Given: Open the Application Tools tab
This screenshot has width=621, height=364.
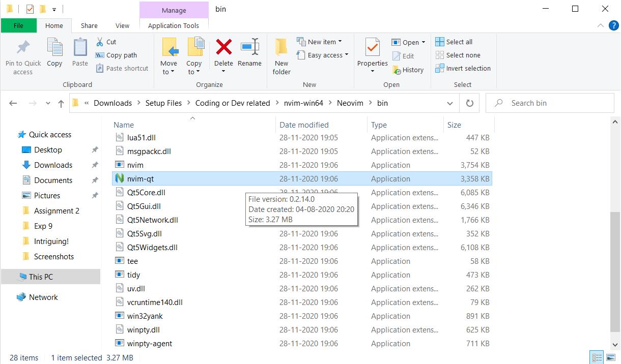Looking at the screenshot, I should pos(174,25).
